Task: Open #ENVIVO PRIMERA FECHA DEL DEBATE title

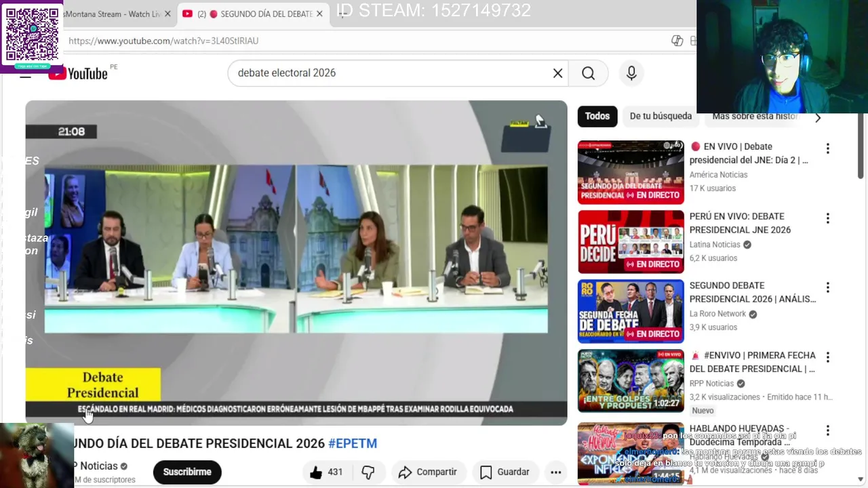Action: [752, 362]
